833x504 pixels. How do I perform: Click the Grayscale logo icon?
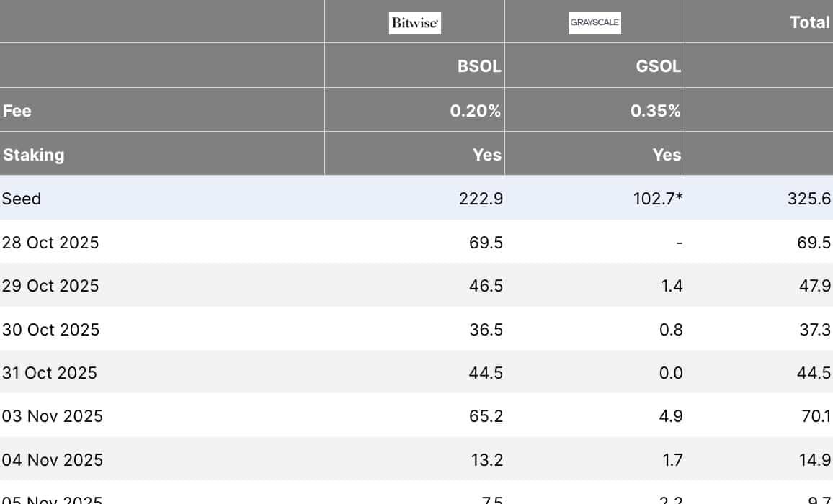pyautogui.click(x=594, y=22)
